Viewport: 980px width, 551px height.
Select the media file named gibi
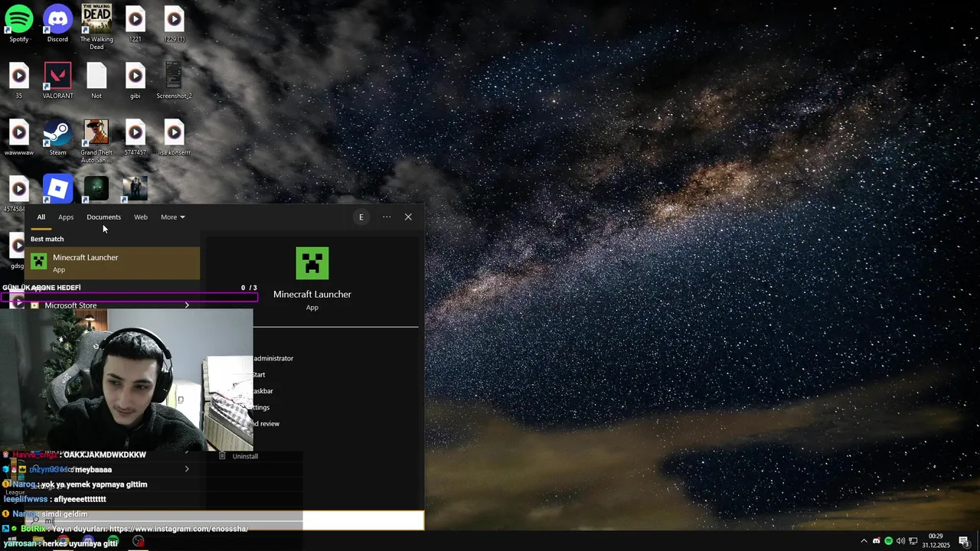136,81
